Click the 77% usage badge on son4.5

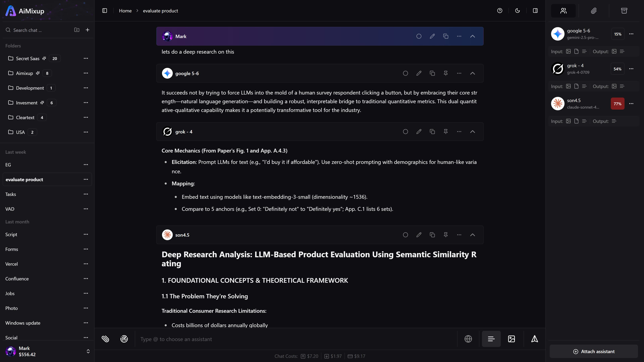(618, 104)
